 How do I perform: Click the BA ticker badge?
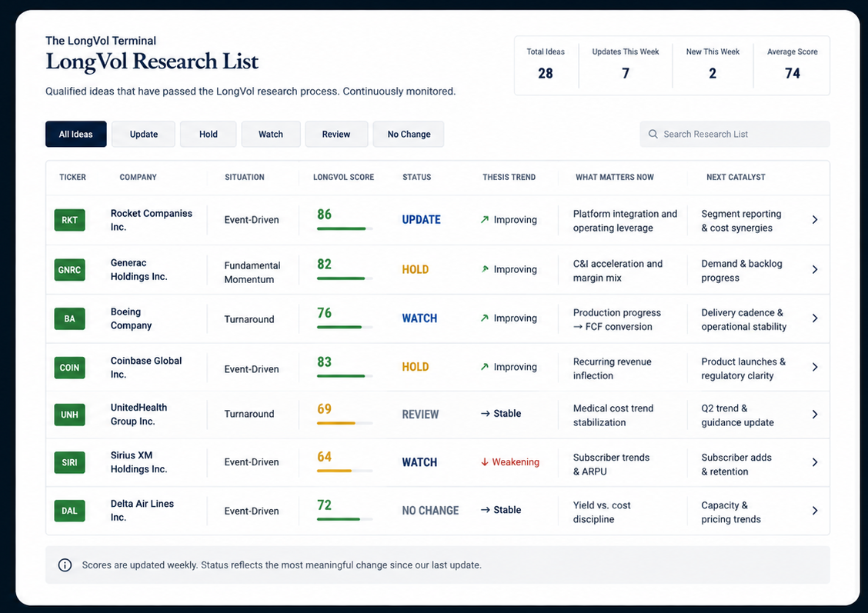(69, 318)
